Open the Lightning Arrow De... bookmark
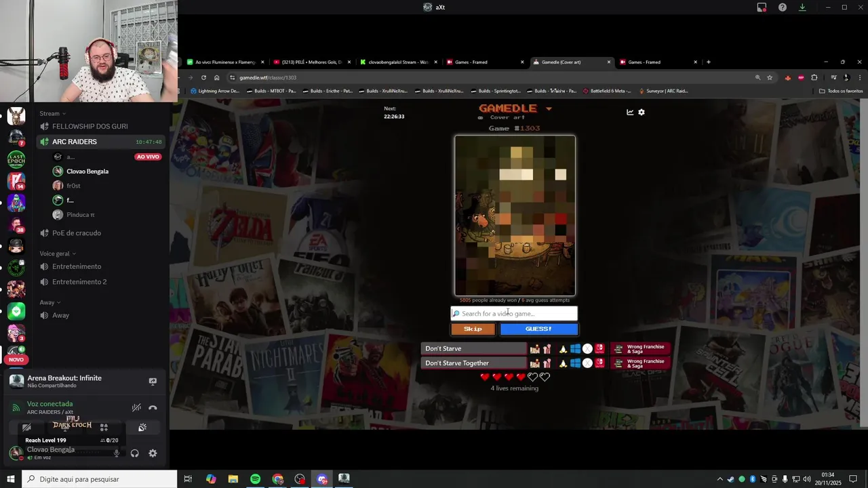This screenshot has width=868, height=488. click(215, 91)
